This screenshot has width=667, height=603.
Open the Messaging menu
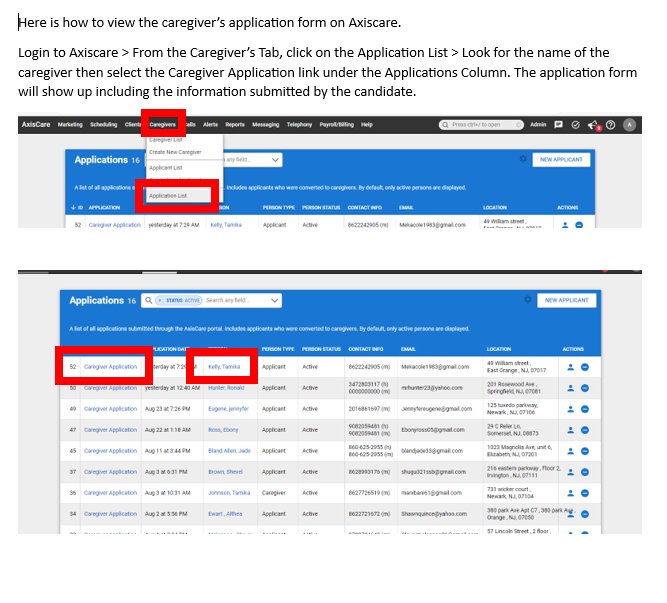265,125
